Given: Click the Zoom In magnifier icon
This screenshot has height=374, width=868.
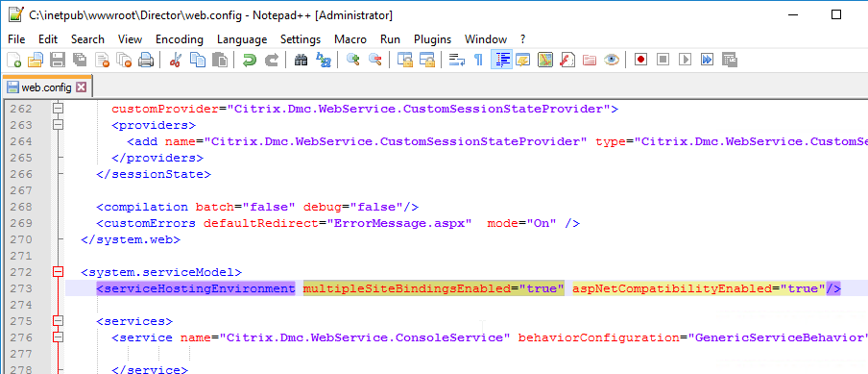Looking at the screenshot, I should coord(352,60).
